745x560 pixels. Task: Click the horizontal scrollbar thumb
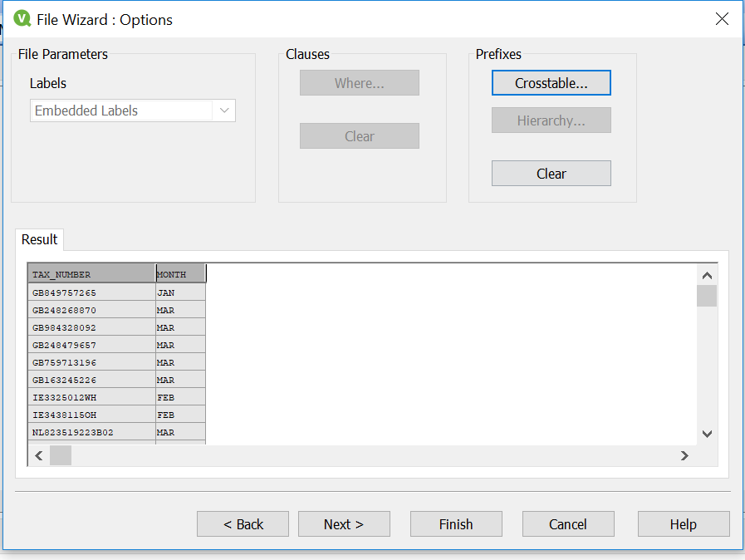pos(61,455)
